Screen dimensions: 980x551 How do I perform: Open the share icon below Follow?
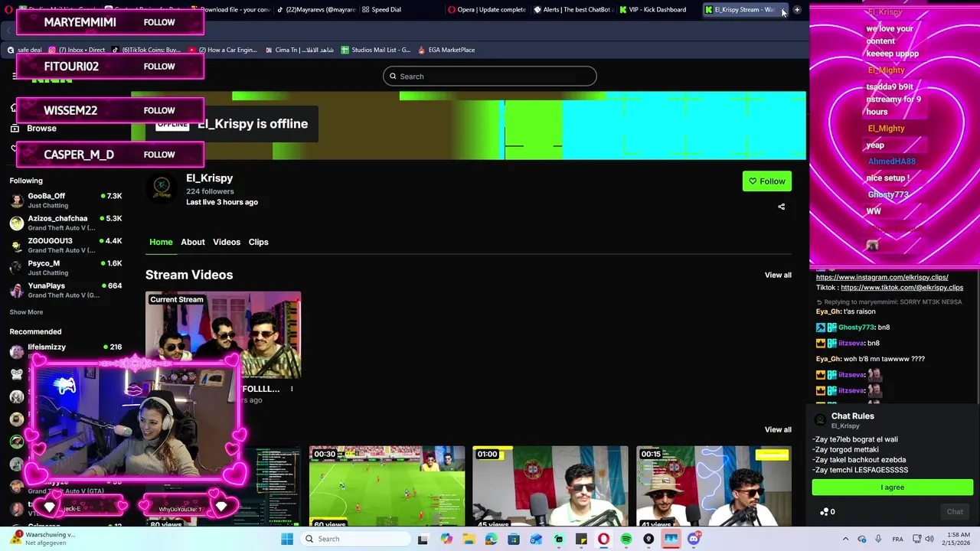781,207
